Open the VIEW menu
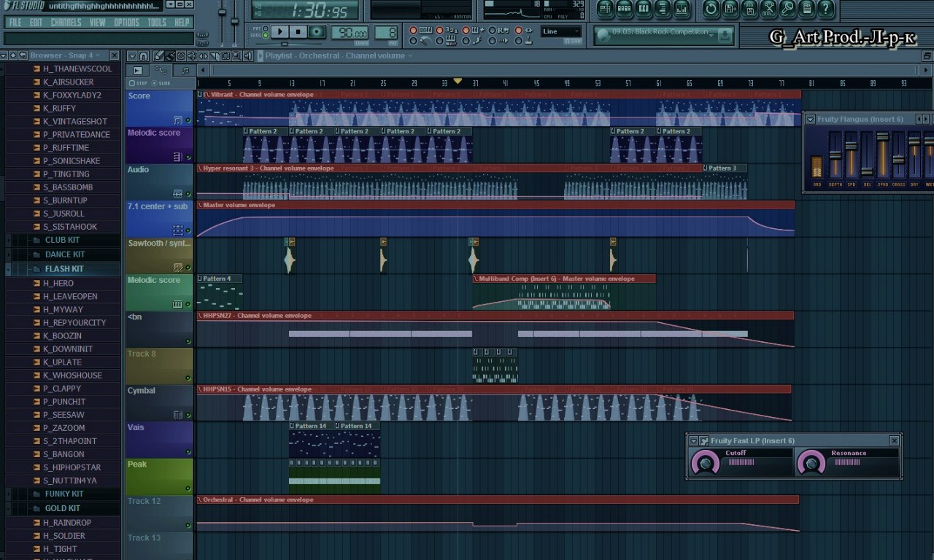Screen dimensions: 934x560 98,23
